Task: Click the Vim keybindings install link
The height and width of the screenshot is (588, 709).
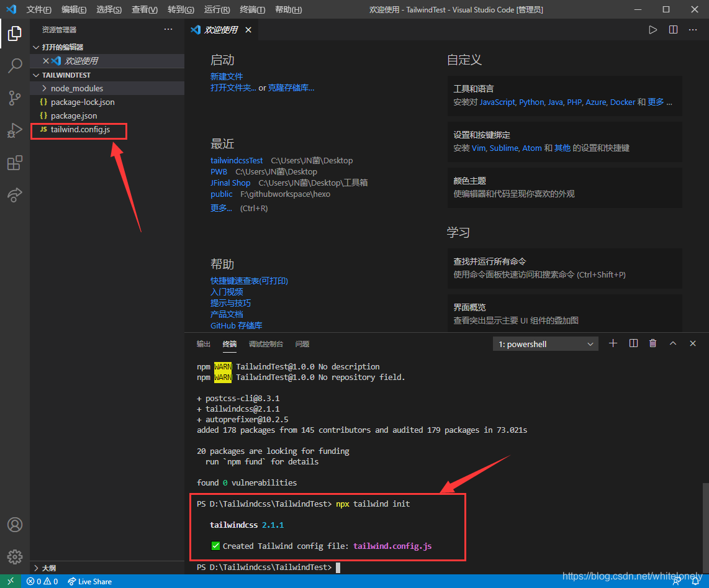Action: tap(479, 148)
